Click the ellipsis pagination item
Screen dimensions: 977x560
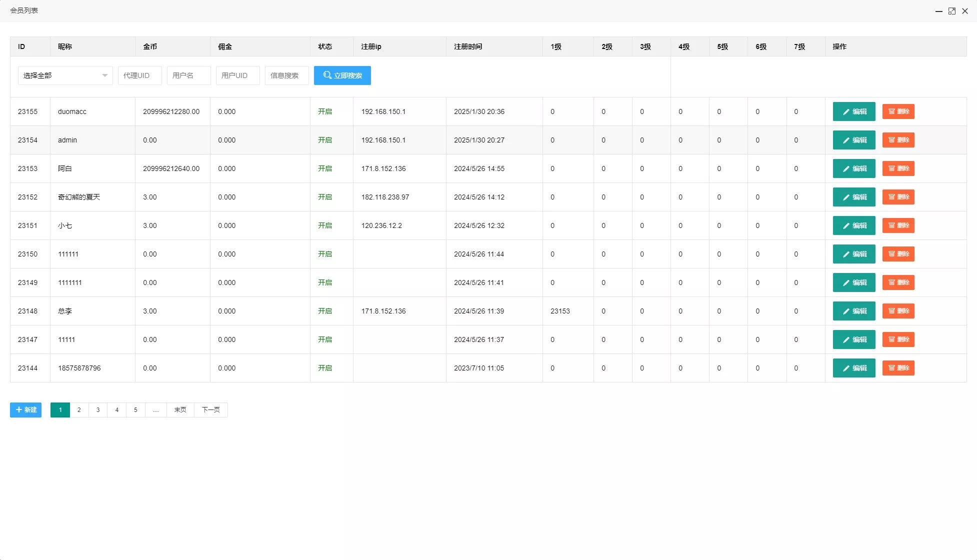click(x=156, y=410)
